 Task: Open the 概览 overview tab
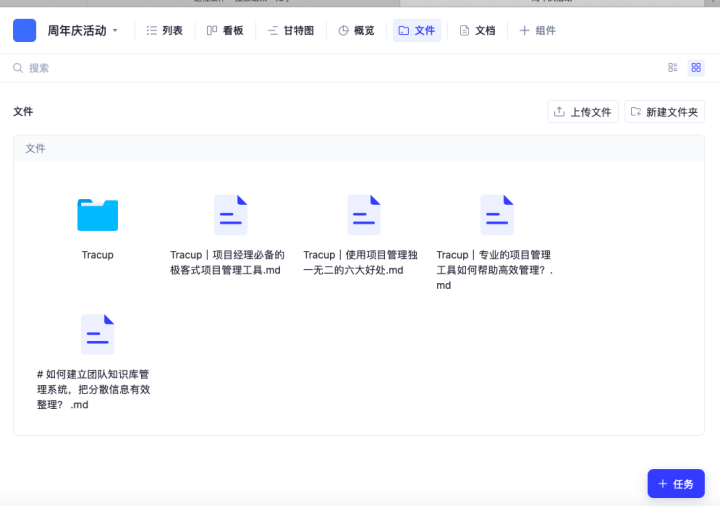[x=356, y=30]
